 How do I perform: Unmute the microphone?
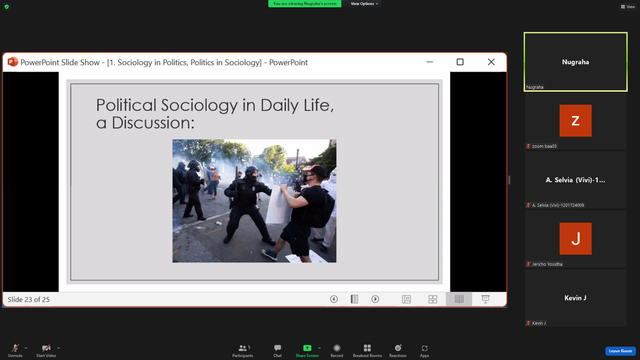coord(15,350)
